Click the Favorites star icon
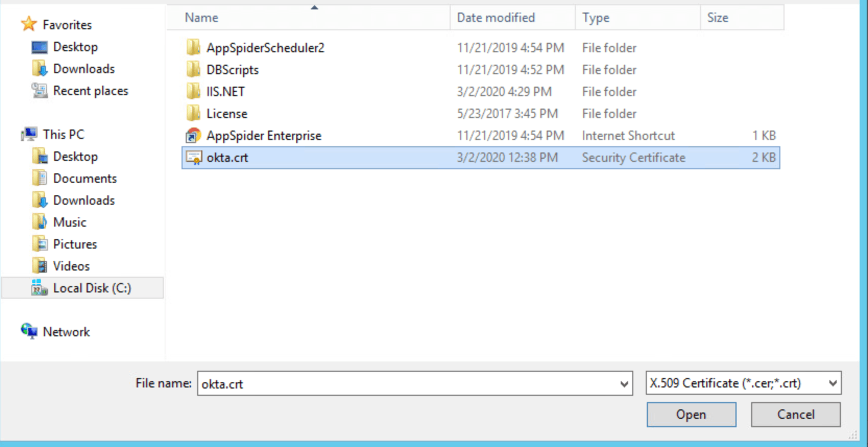This screenshot has height=447, width=868. [x=29, y=25]
